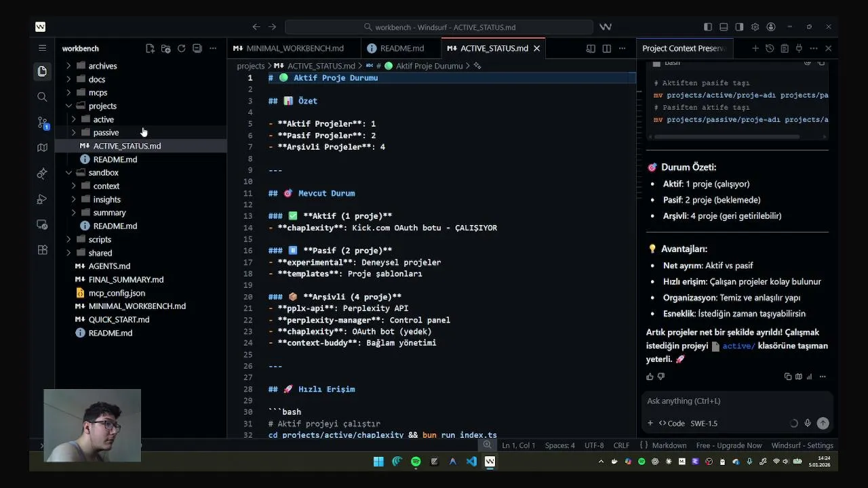This screenshot has width=868, height=488.
Task: Toggle the primary side bar layout
Action: [708, 27]
